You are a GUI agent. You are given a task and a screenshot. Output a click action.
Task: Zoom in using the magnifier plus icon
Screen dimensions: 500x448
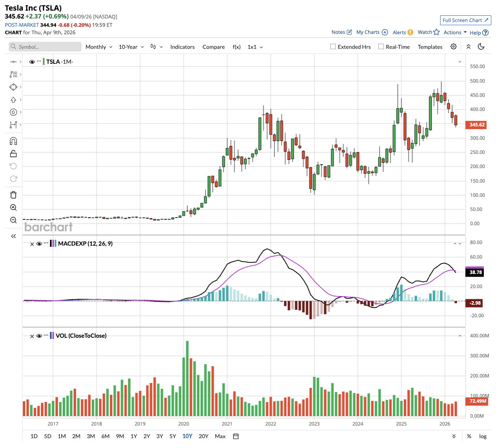tap(13, 207)
